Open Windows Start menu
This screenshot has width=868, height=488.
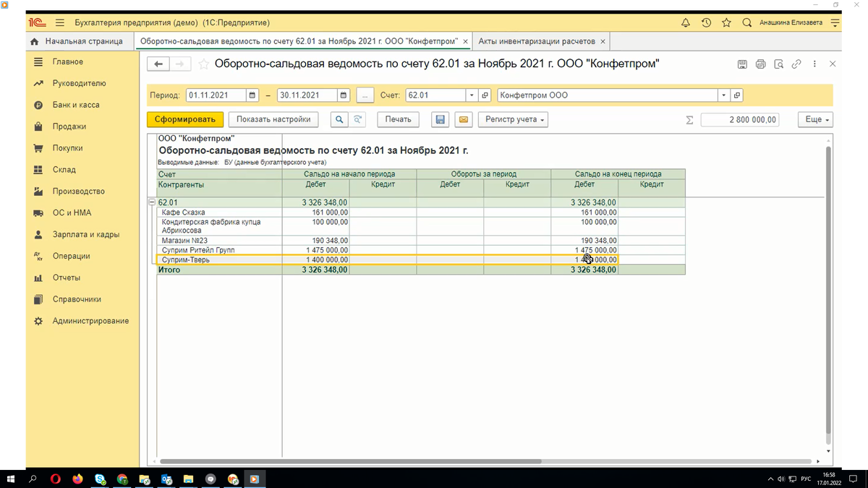(x=11, y=479)
